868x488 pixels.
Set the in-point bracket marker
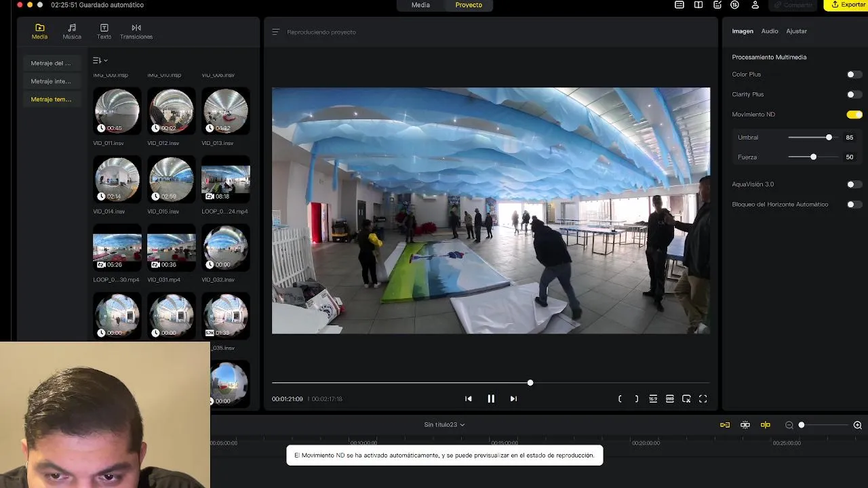(x=620, y=399)
